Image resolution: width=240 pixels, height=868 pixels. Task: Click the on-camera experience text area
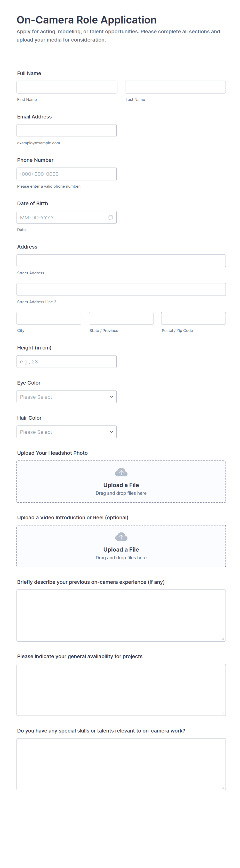pos(121,615)
